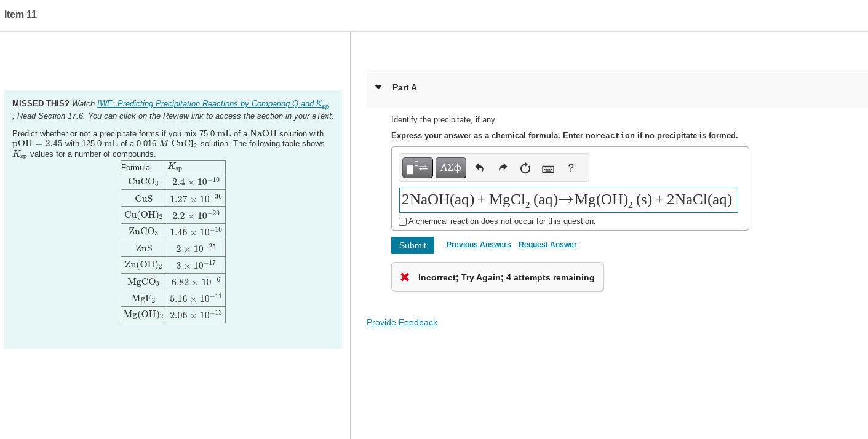This screenshot has height=439, width=868.
Task: Open the Greek symbols ΑΣφ palette
Action: click(450, 167)
